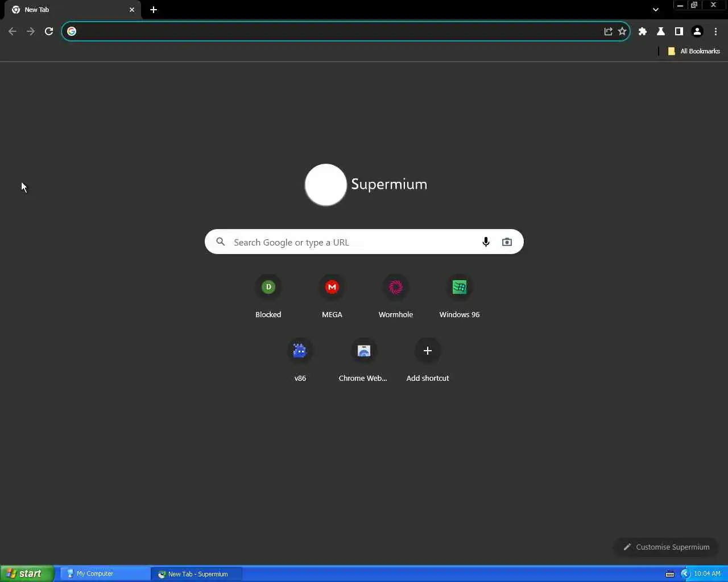Minimize the Supermium window
The image size is (728, 582).
(680, 5)
